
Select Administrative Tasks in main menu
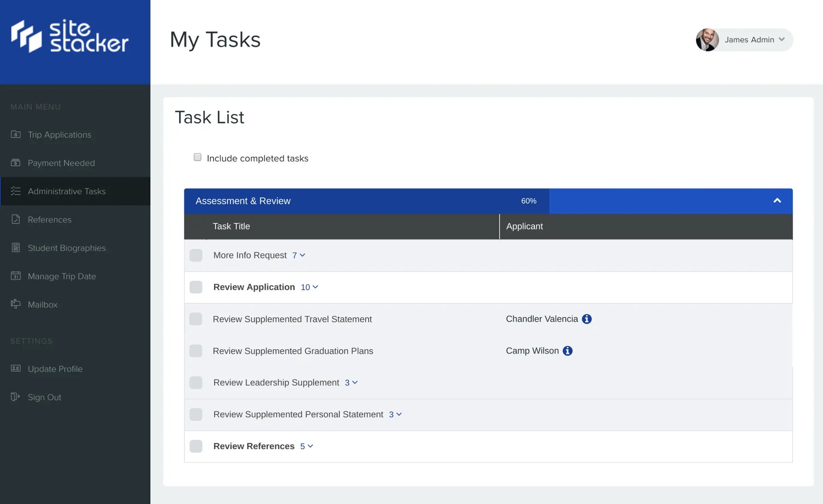coord(66,191)
